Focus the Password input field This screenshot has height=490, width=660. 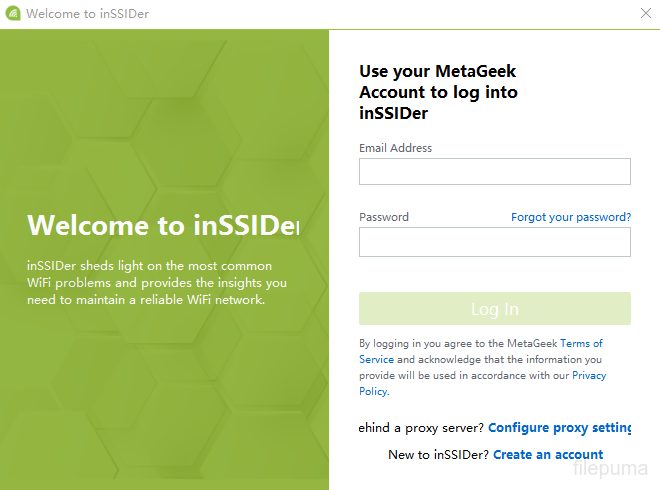(x=494, y=242)
